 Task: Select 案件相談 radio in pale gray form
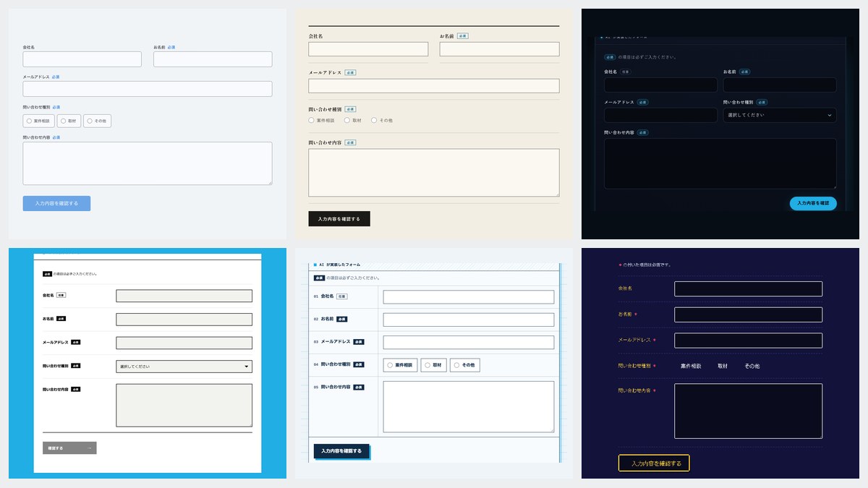click(39, 121)
